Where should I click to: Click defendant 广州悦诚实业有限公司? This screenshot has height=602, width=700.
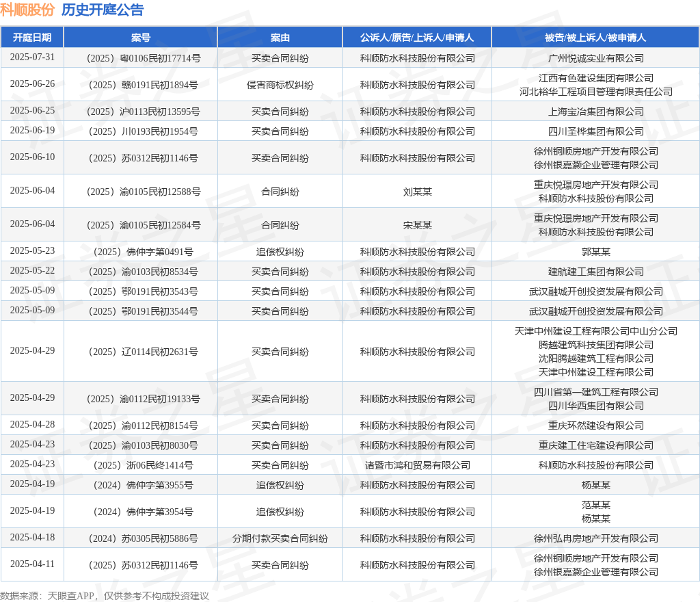click(596, 58)
